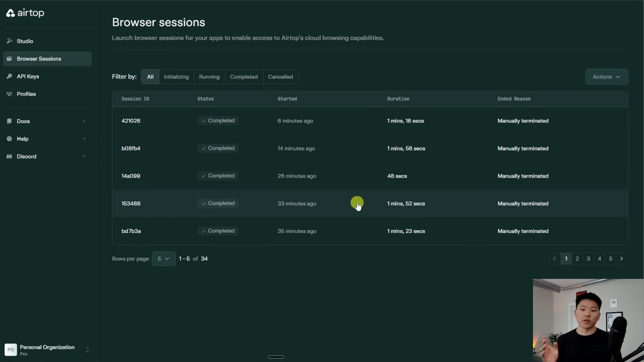Go to page 3
This screenshot has width=644, height=362.
coord(588,259)
